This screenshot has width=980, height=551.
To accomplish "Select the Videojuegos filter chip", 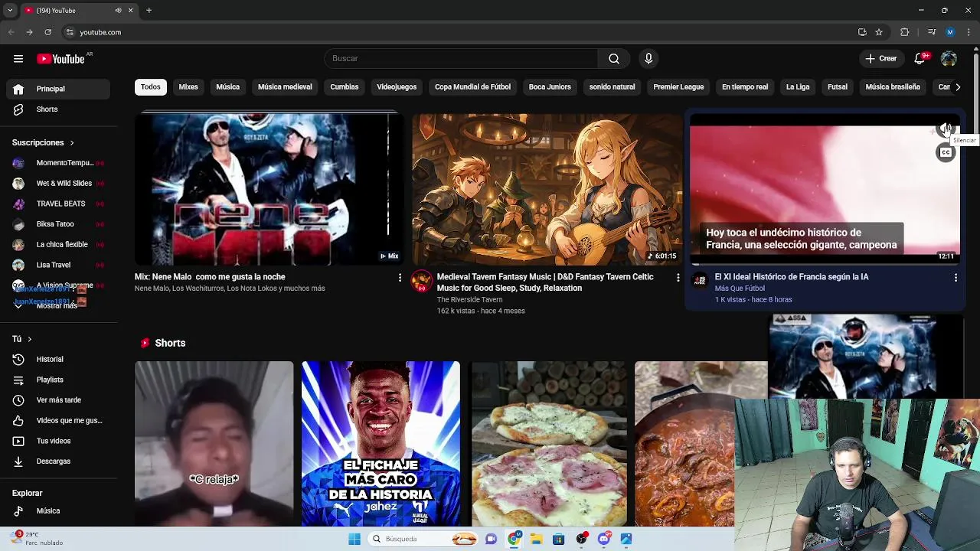I will coord(397,87).
